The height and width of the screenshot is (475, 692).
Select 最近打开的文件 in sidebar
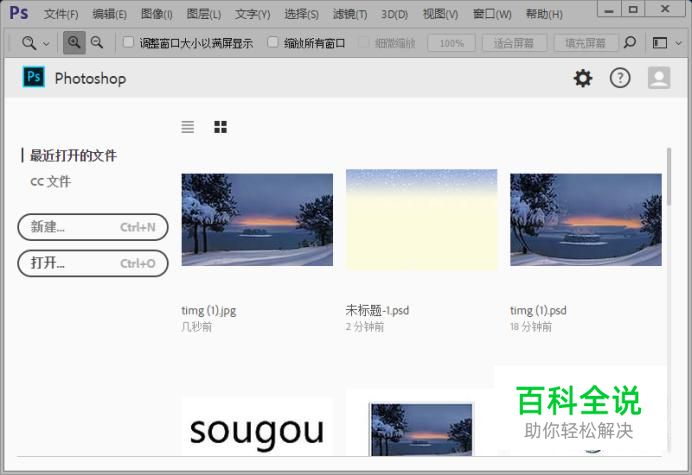pos(73,155)
